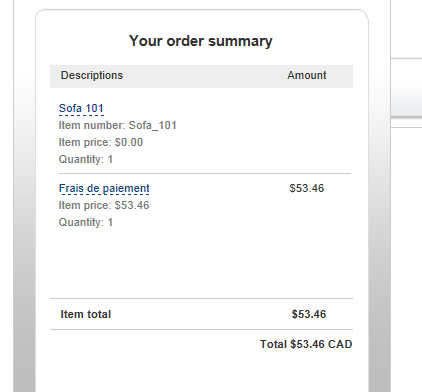Open the Sofa 101 item link
This screenshot has width=422, height=392.
click(81, 108)
